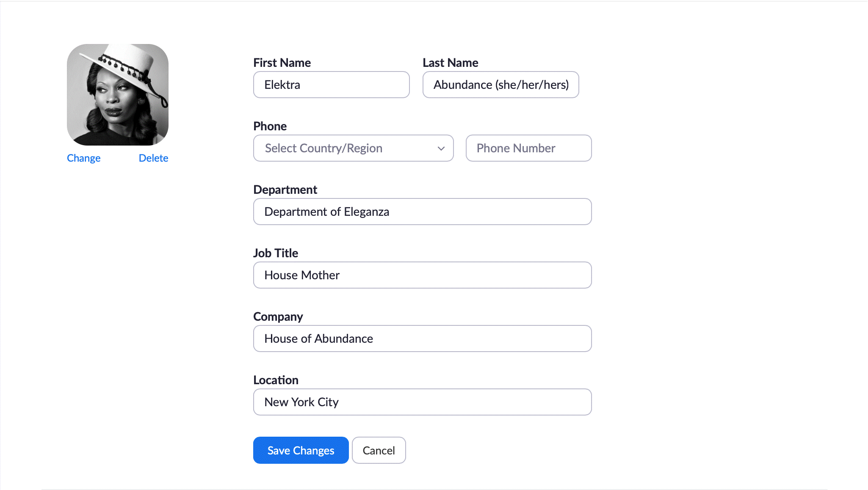Click the Company input field

tap(422, 338)
